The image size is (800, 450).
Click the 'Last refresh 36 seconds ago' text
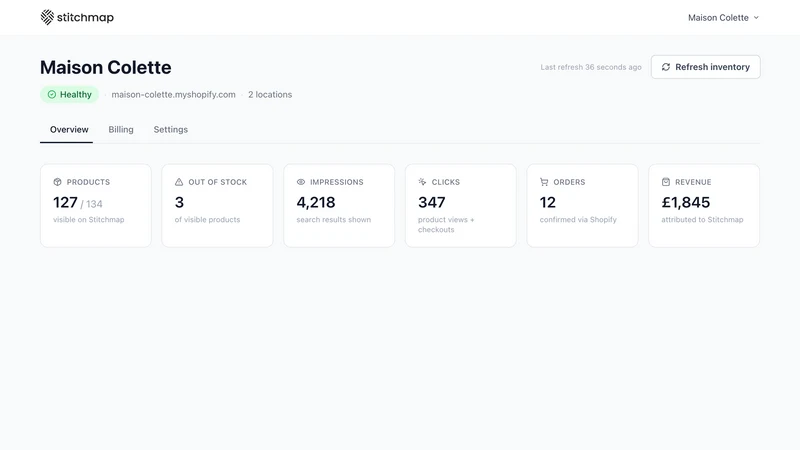(x=591, y=67)
